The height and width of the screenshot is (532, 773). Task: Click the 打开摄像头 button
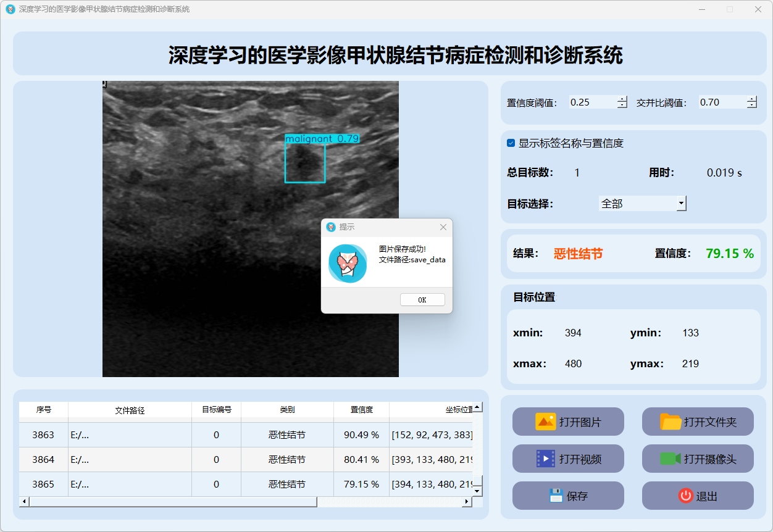pos(698,459)
